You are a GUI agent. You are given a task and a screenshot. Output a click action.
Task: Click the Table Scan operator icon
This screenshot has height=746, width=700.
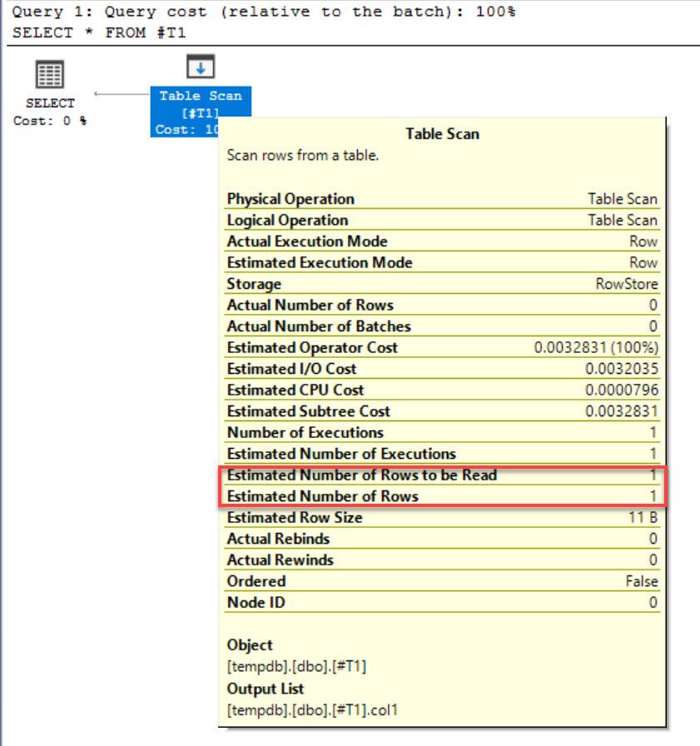(x=201, y=67)
